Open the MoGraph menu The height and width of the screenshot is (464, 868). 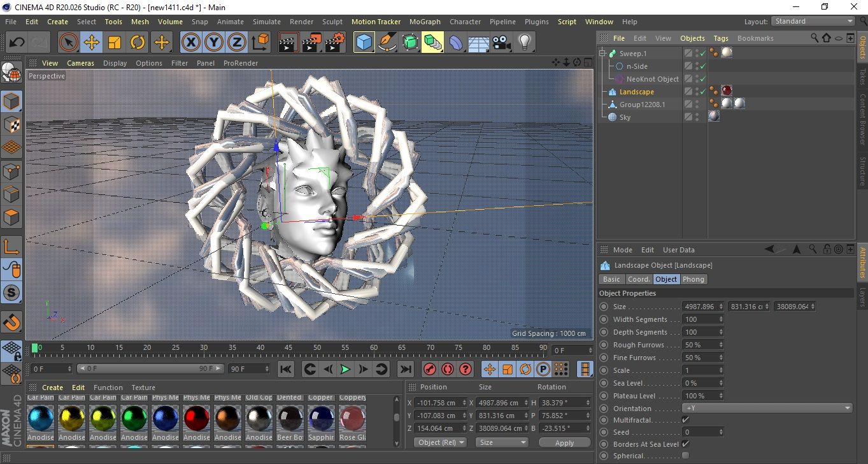click(x=425, y=22)
